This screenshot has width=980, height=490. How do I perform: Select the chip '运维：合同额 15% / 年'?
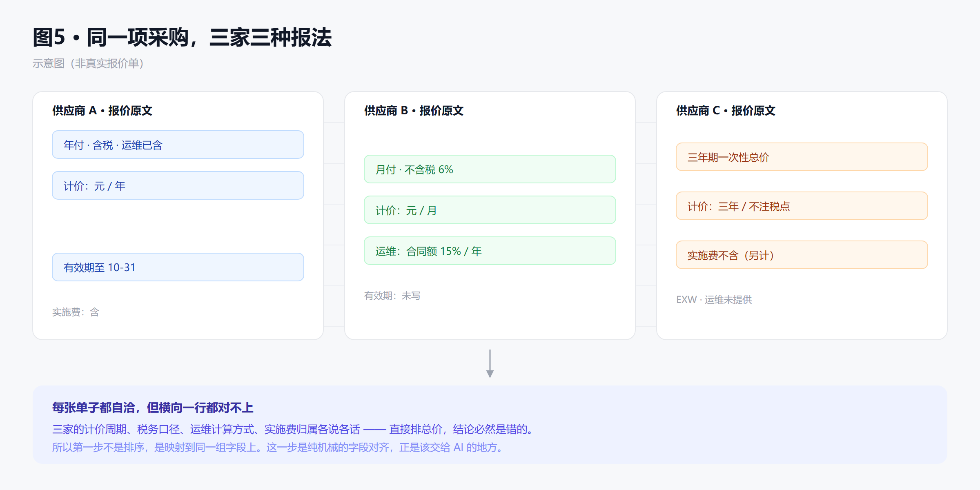click(490, 251)
